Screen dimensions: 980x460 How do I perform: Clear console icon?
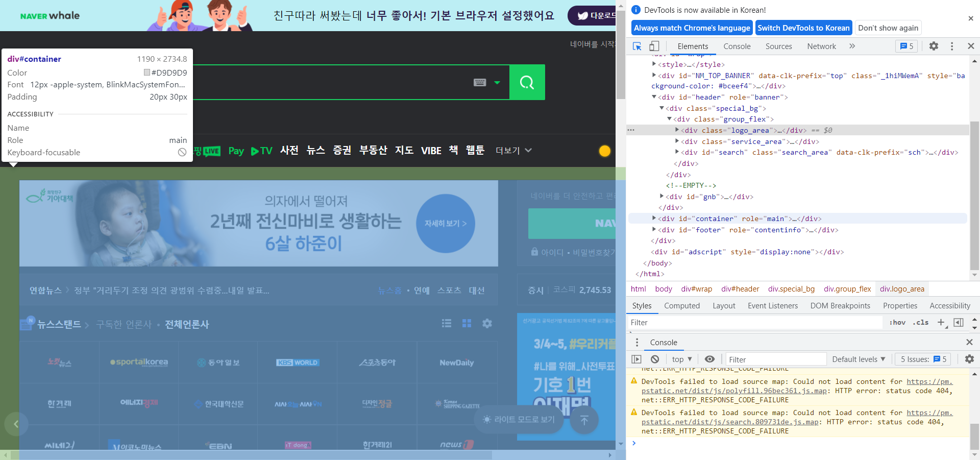[x=655, y=359]
